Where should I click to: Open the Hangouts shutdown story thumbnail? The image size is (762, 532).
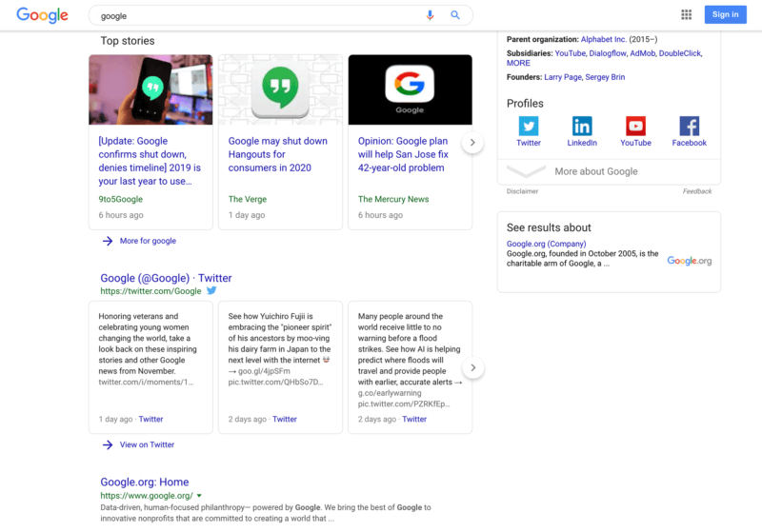pyautogui.click(x=280, y=89)
